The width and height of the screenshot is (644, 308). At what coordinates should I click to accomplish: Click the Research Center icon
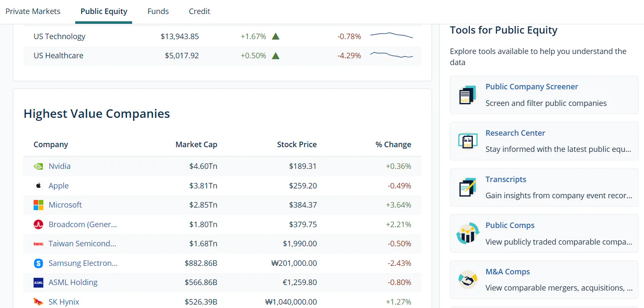(x=468, y=141)
